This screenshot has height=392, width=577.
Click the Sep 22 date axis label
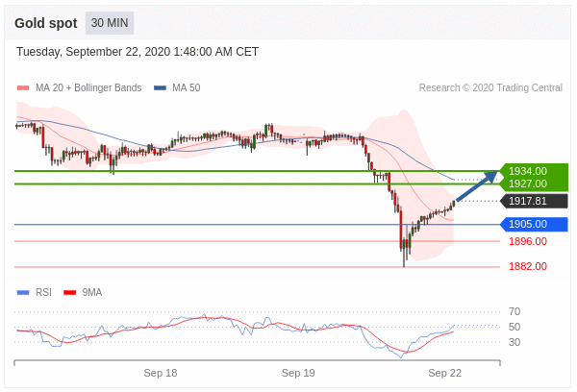[445, 373]
